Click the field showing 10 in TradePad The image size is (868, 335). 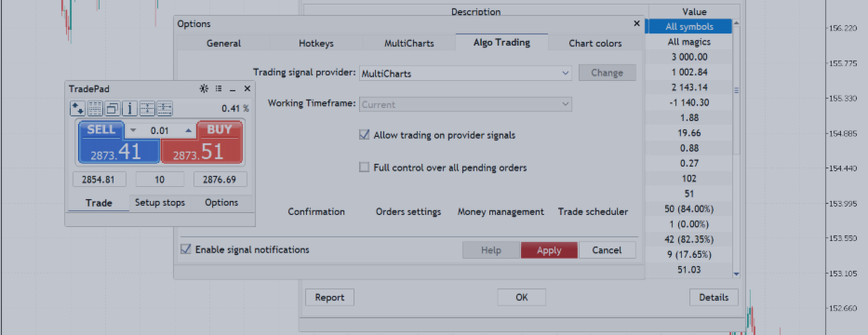(160, 180)
